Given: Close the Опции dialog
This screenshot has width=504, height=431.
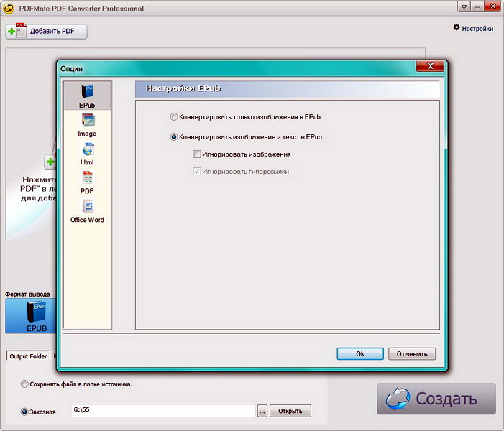Looking at the screenshot, I should click(430, 66).
